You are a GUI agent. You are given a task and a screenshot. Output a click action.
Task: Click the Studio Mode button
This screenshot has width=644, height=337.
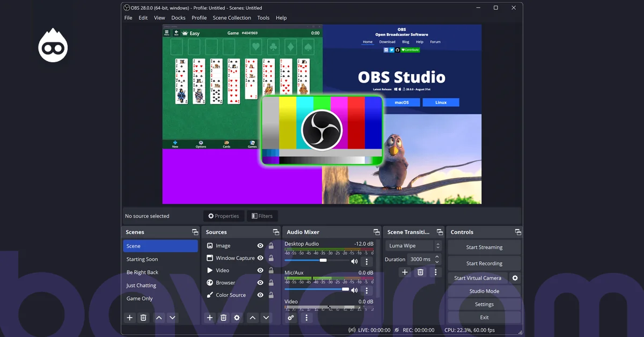(484, 291)
